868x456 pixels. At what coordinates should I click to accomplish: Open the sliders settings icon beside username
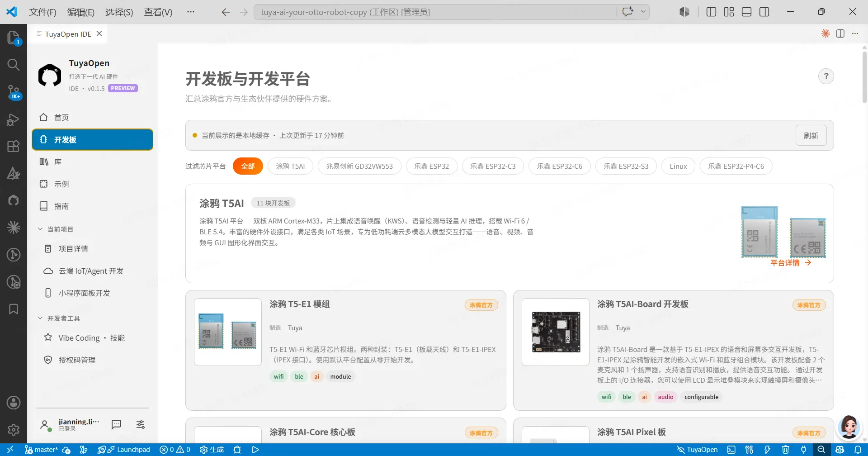tap(141, 424)
